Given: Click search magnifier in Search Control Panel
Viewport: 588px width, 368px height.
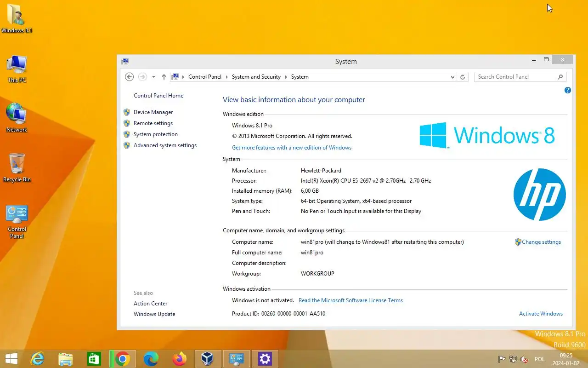Looking at the screenshot, I should point(560,77).
